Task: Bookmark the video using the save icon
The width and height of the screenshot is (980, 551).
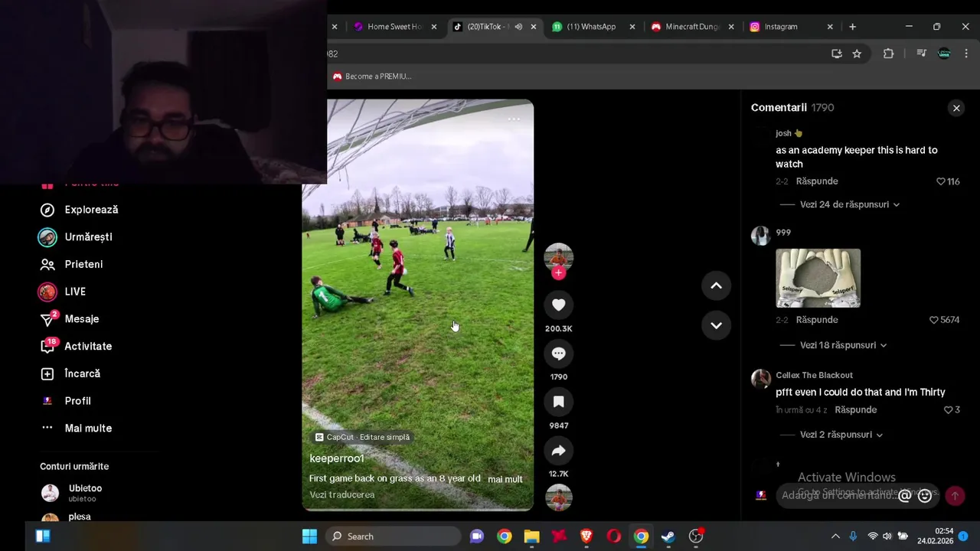Action: point(559,402)
